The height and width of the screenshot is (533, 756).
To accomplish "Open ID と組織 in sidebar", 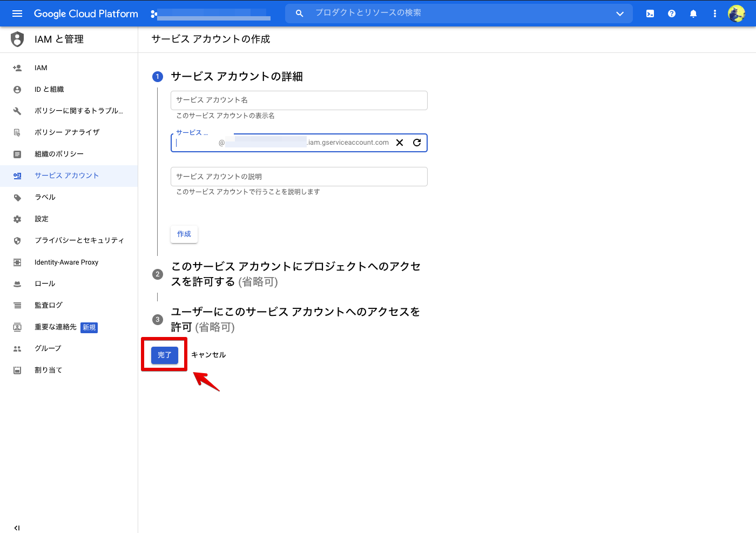I will click(69, 90).
